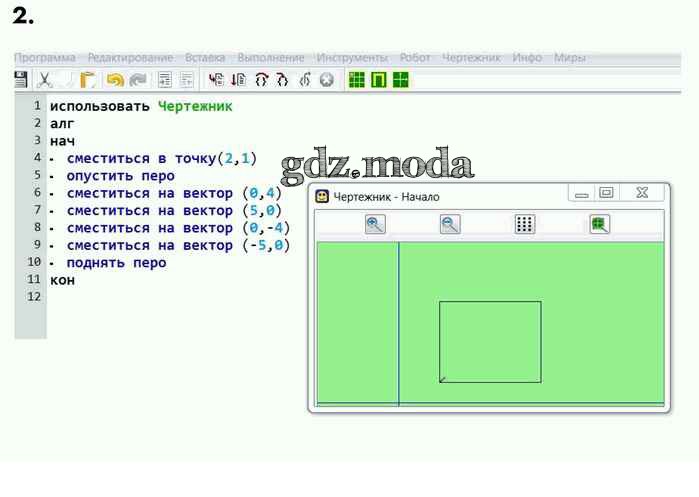
Task: Click the first green grid toolbar icon
Action: point(356,80)
